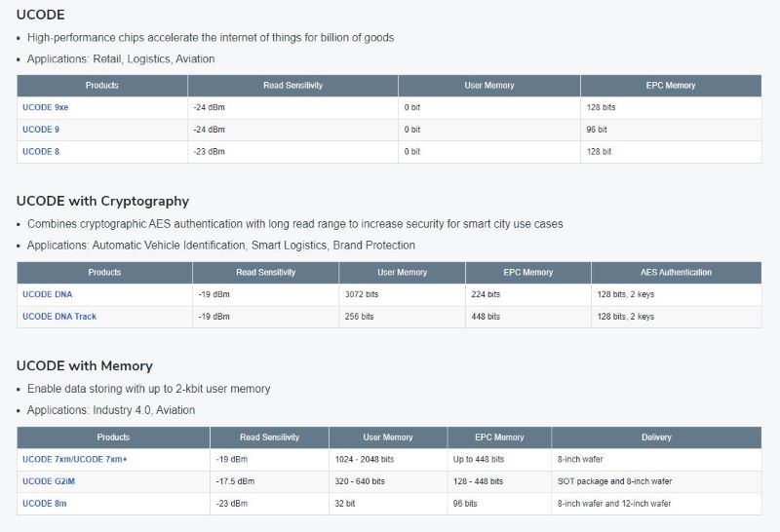780x532 pixels.
Task: Click the Delivery column header
Action: [656, 437]
